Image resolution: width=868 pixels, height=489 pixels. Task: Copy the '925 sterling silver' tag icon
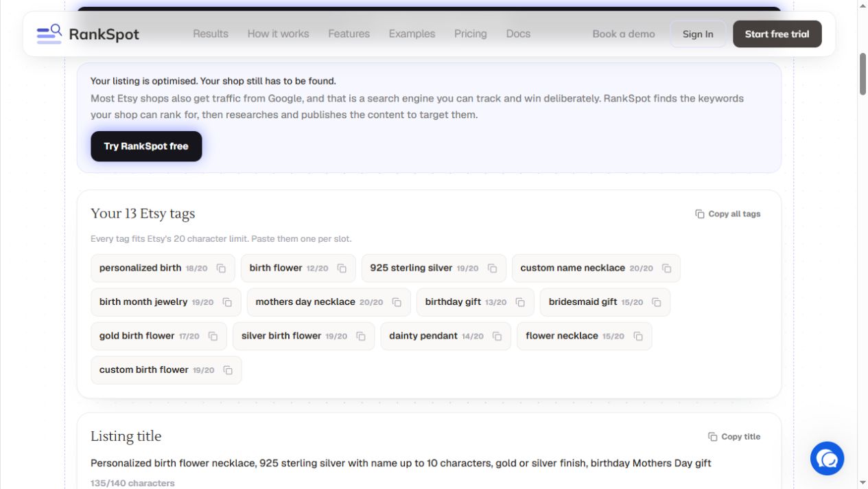point(492,269)
